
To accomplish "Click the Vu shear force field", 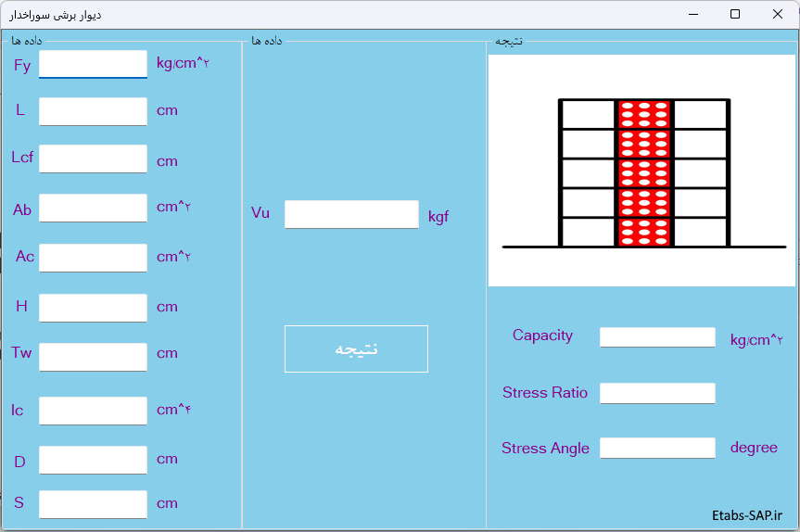I will point(351,214).
